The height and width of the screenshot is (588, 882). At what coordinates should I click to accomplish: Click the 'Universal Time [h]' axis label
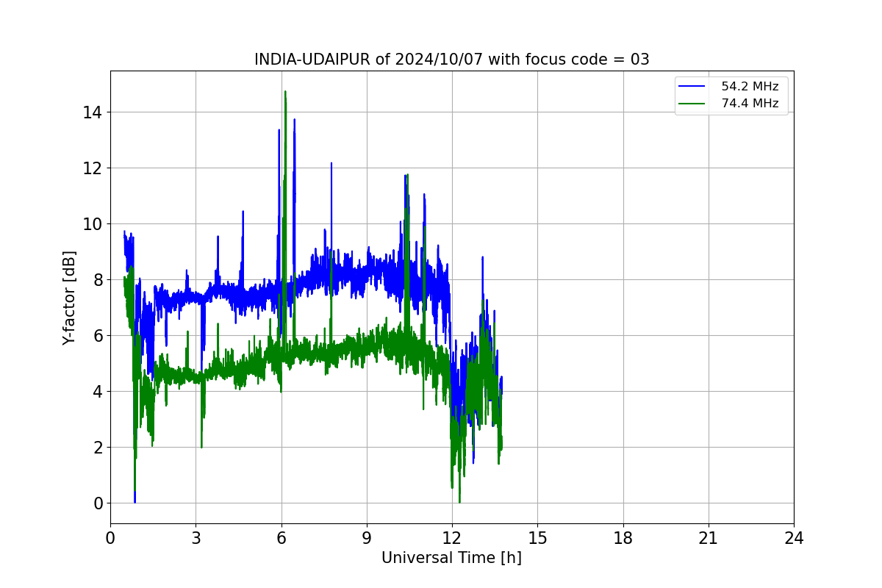[451, 558]
